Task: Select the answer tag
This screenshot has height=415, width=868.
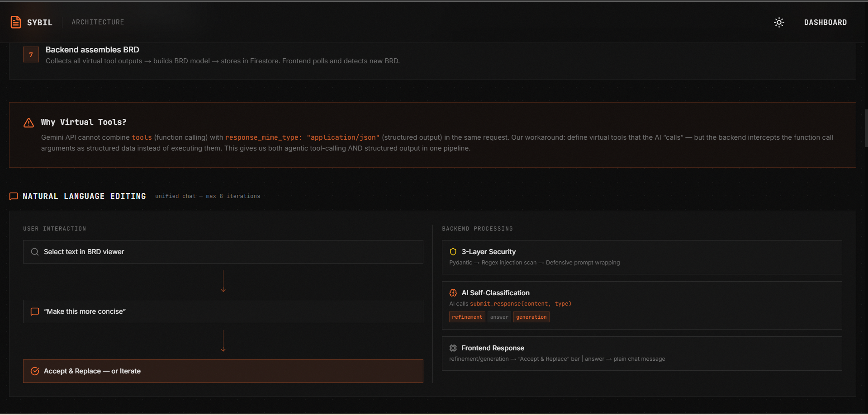Action: tap(499, 317)
